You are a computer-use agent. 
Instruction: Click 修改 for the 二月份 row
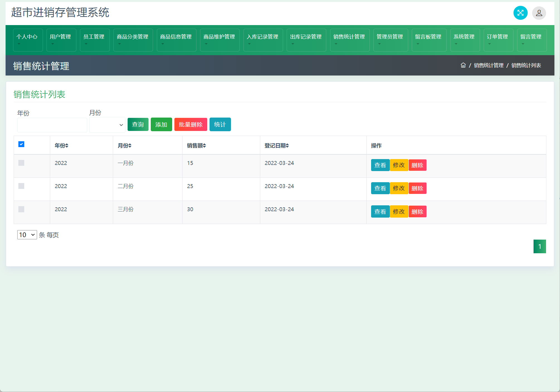(399, 188)
